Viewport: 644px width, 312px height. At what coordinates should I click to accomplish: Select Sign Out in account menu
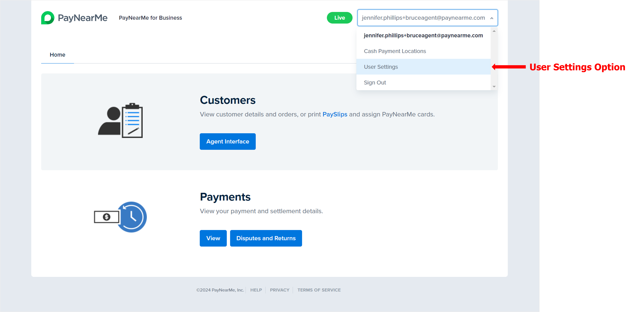375,82
